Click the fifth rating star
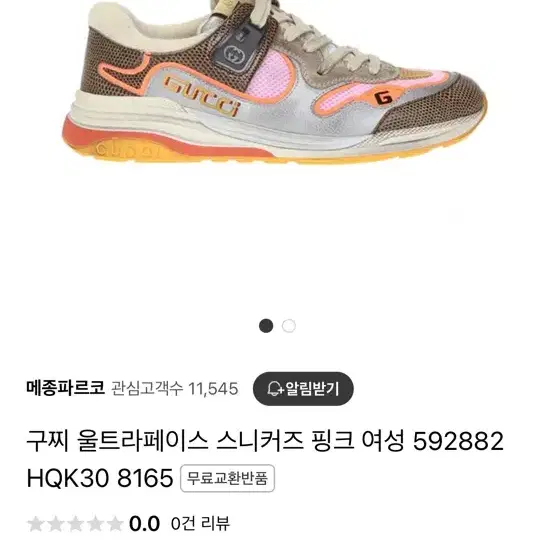Image resolution: width=555 pixels, height=555 pixels. tap(115, 524)
